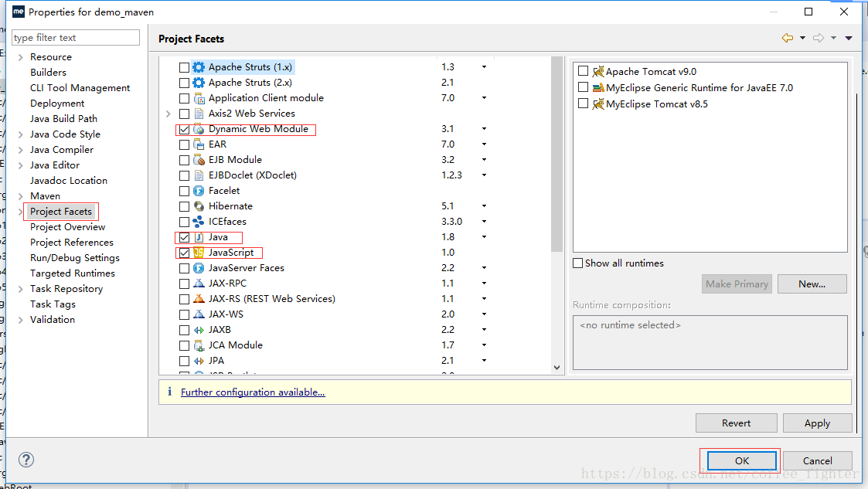This screenshot has height=489, width=868.
Task: Focus the type filter text field
Action: click(76, 38)
